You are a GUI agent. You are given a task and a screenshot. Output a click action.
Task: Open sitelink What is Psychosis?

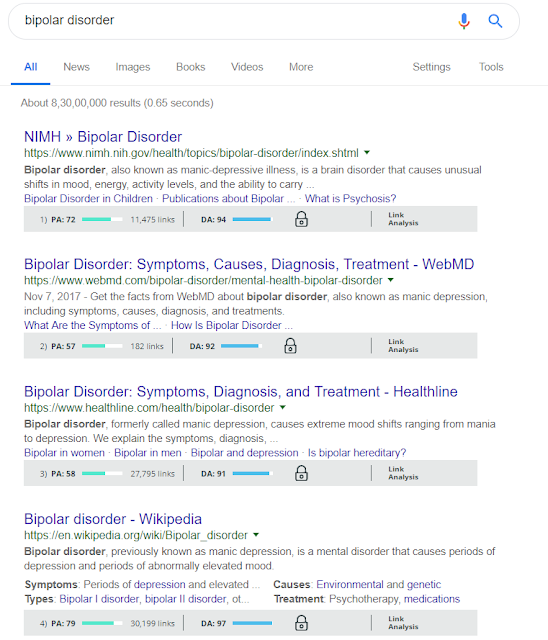click(x=351, y=199)
